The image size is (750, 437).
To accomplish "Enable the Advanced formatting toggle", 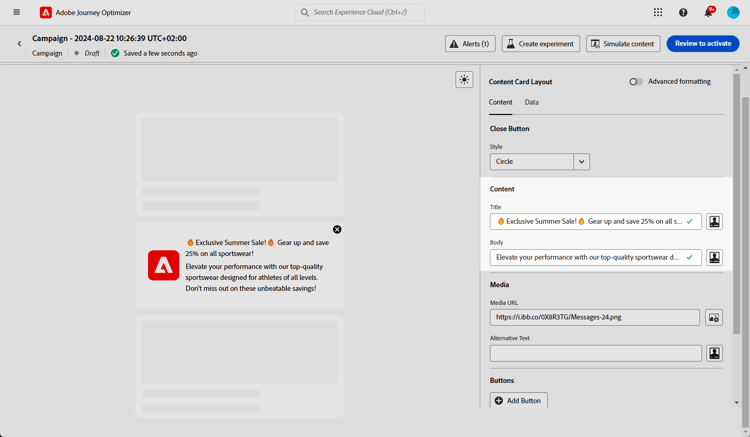I will [636, 82].
